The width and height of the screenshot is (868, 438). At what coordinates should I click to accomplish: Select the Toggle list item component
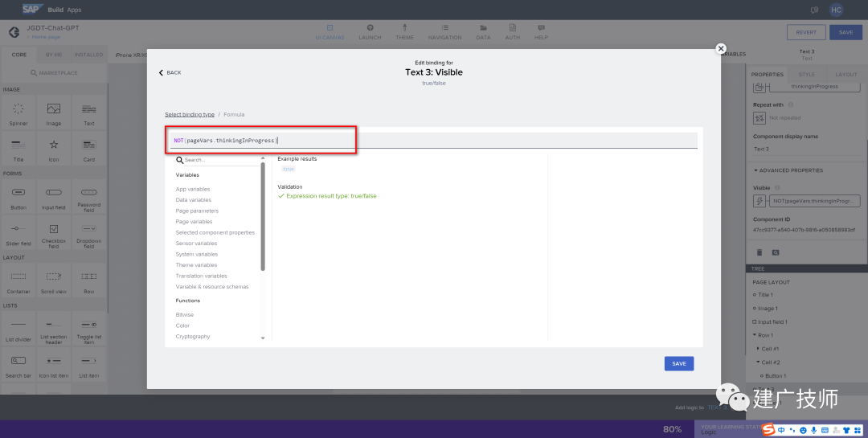(x=89, y=329)
